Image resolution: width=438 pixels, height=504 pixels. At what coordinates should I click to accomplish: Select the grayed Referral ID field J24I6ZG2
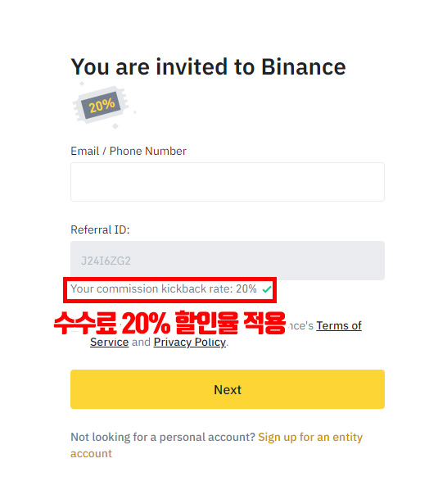pos(228,261)
